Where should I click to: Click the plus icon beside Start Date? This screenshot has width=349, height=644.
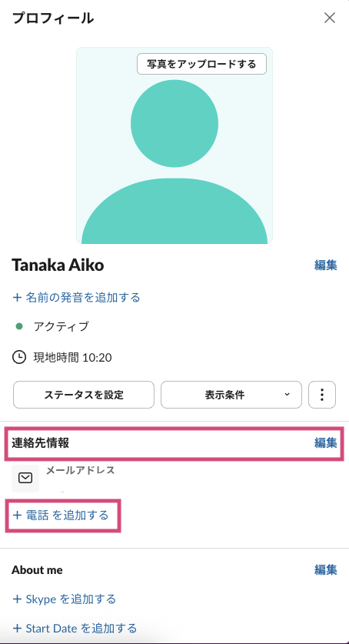pos(17,628)
